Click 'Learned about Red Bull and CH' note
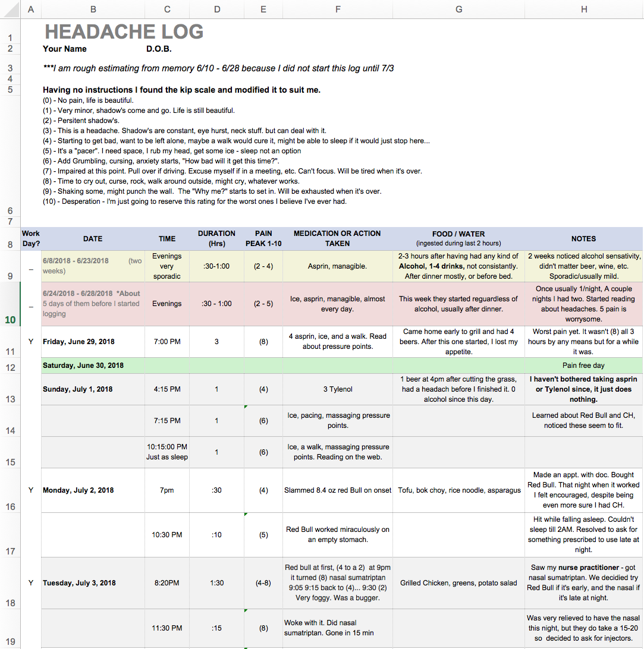Screen dimensions: 644x649 point(583,421)
